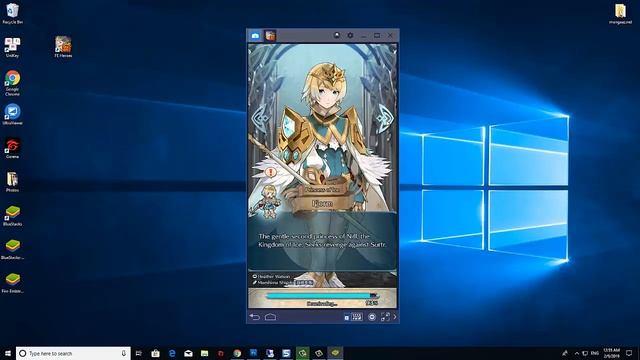Image resolution: width=640 pixels, height=360 pixels.
Task: Switch to active BlueStacks taskbar button
Action: pyautogui.click(x=335, y=353)
